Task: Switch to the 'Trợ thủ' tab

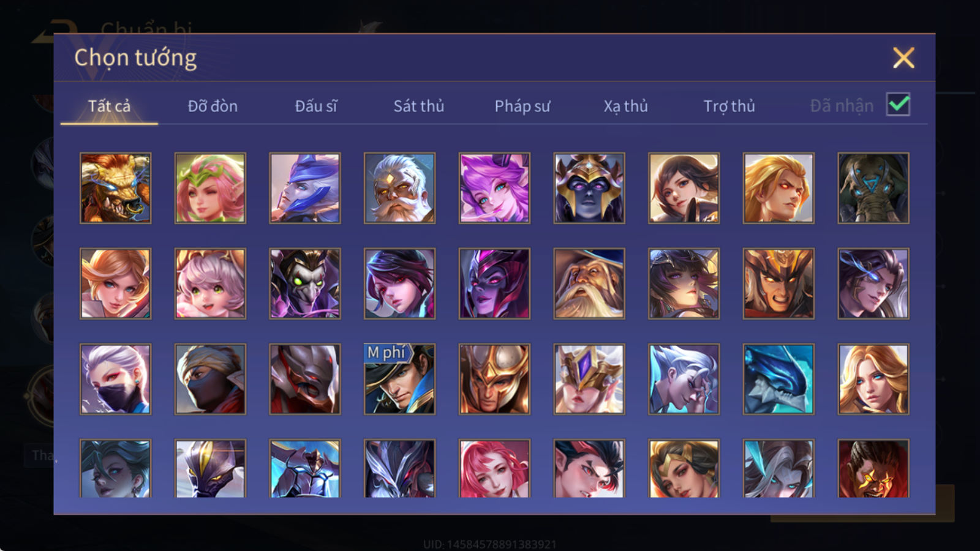Action: pos(729,106)
